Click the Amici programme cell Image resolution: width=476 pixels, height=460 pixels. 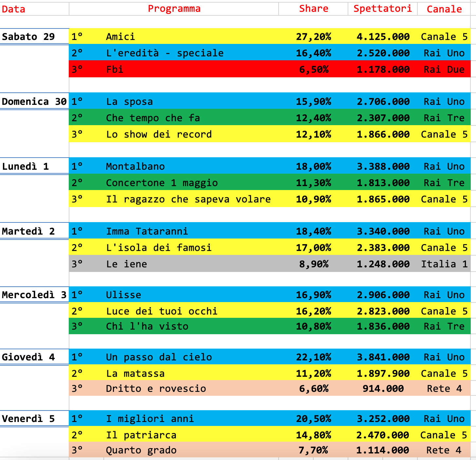120,37
